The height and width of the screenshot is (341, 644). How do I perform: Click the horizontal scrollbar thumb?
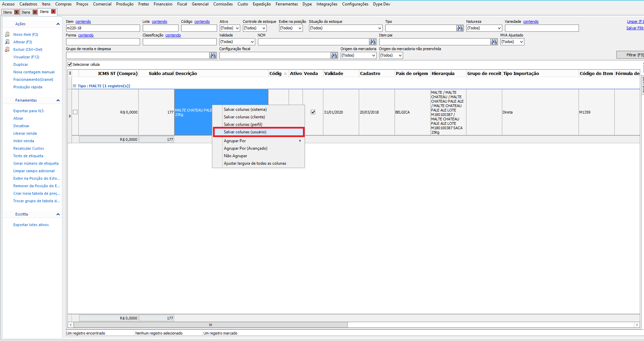[210, 325]
